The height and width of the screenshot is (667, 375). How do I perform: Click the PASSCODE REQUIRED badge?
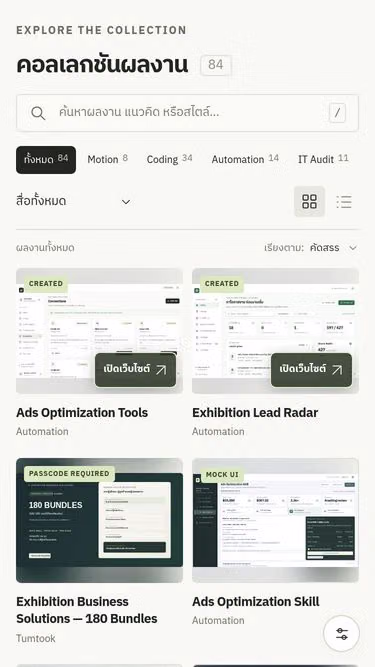(69, 474)
